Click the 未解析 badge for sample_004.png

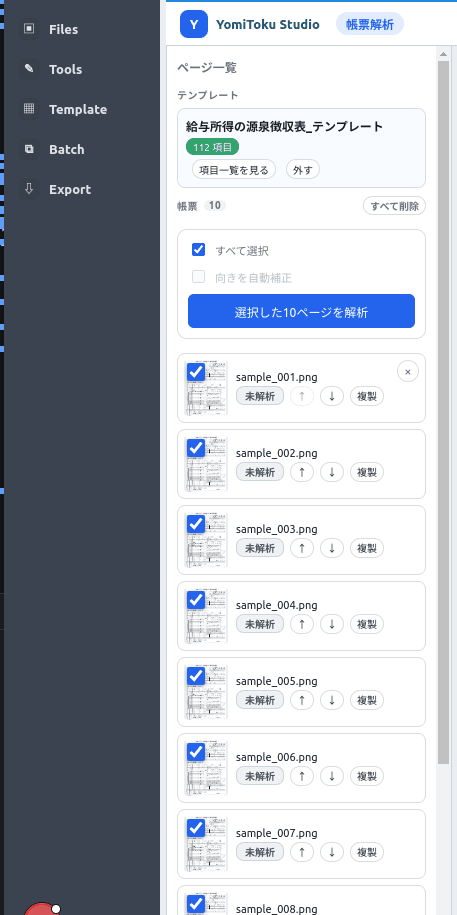(x=260, y=624)
